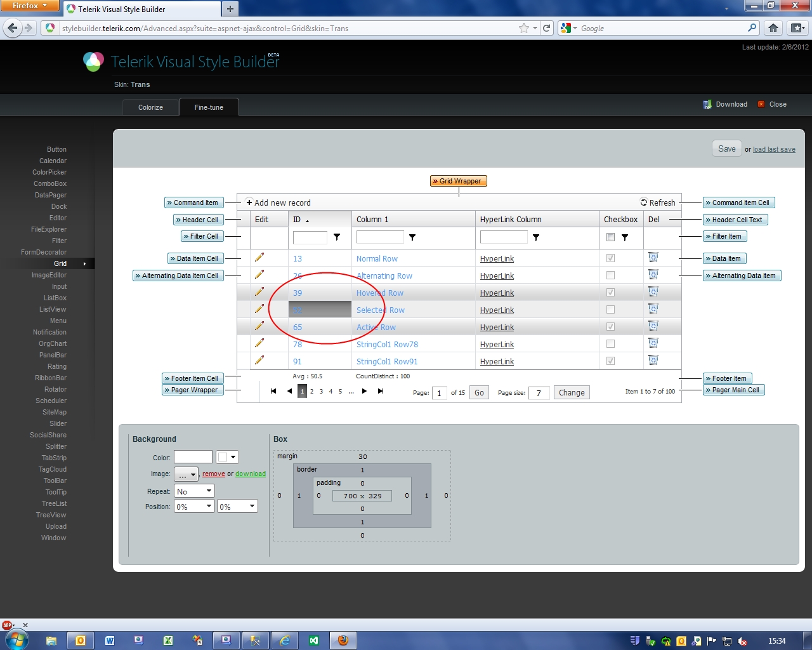Screen dimensions: 812x650
Task: Click the edit pencil icon in row 13
Action: (x=259, y=257)
